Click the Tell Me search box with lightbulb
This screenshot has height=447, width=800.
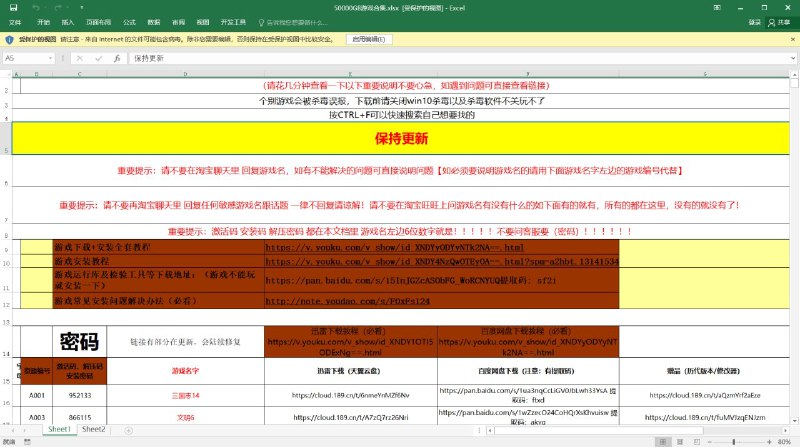(293, 22)
